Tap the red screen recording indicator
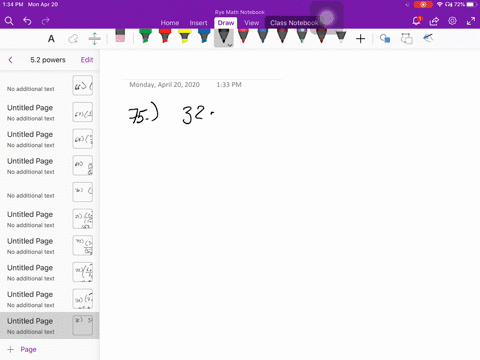Image resolution: width=480 pixels, height=360 pixels. pyautogui.click(x=423, y=4)
